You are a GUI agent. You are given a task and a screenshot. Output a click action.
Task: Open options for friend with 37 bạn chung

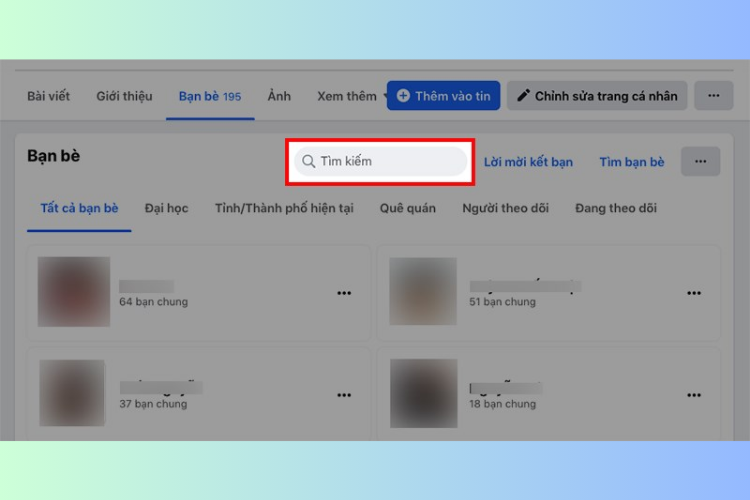coord(344,395)
